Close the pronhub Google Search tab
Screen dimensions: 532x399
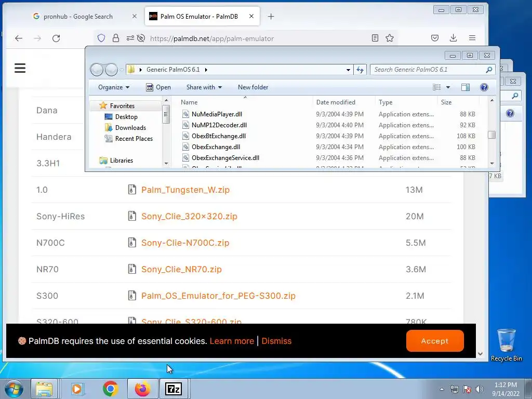135,16
